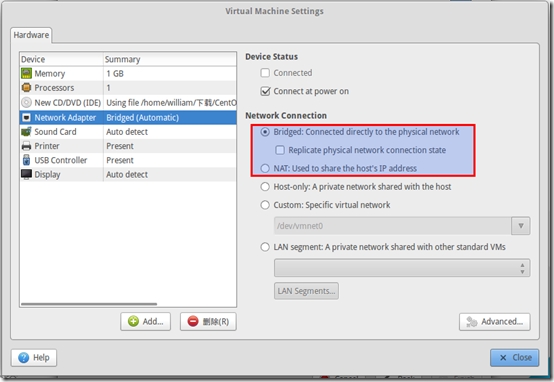Select LAN segment network option
The height and width of the screenshot is (382, 554).
coord(265,247)
